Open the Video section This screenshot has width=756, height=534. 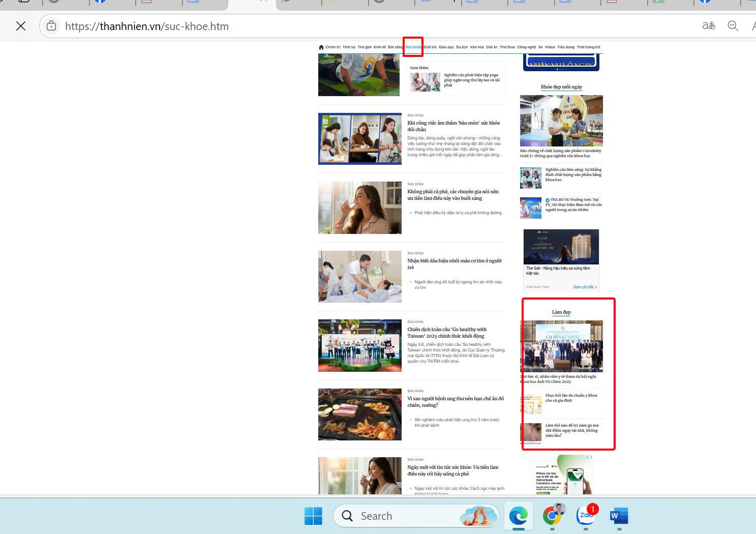coord(550,47)
